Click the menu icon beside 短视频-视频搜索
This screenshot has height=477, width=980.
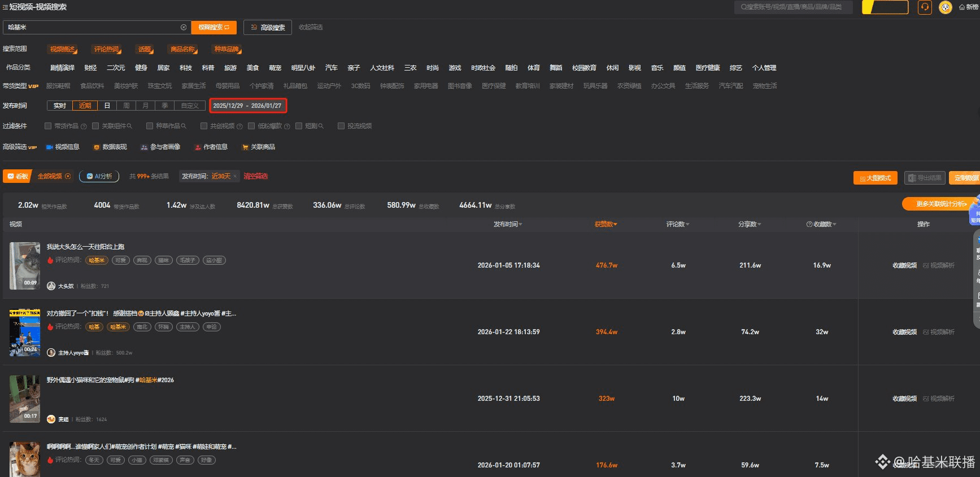pos(5,7)
